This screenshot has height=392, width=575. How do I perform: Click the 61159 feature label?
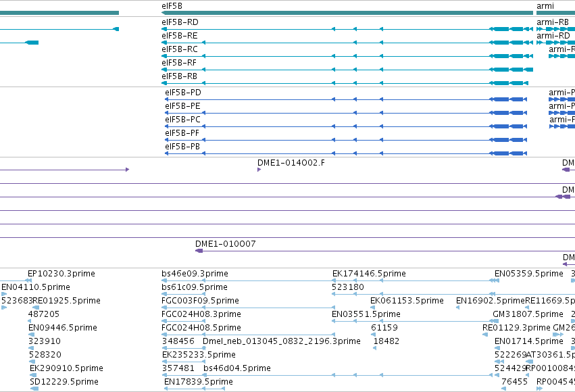click(384, 328)
